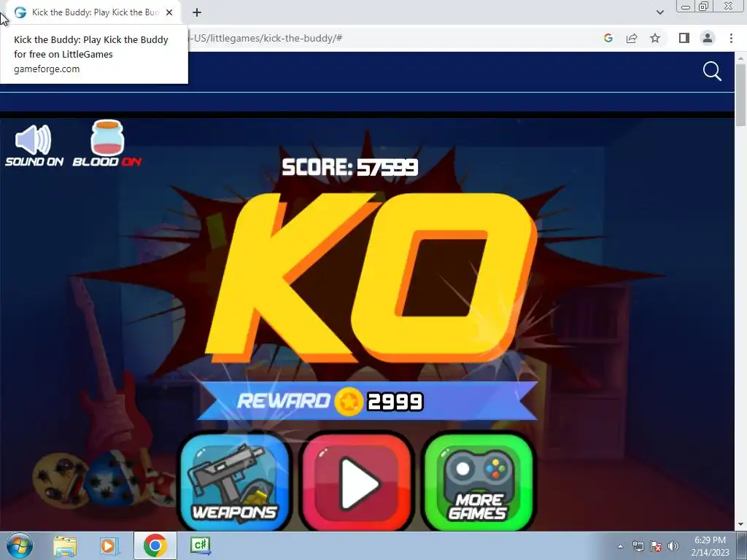This screenshot has height=560, width=747.
Task: Toggle the Sound On speaker icon
Action: (x=34, y=140)
